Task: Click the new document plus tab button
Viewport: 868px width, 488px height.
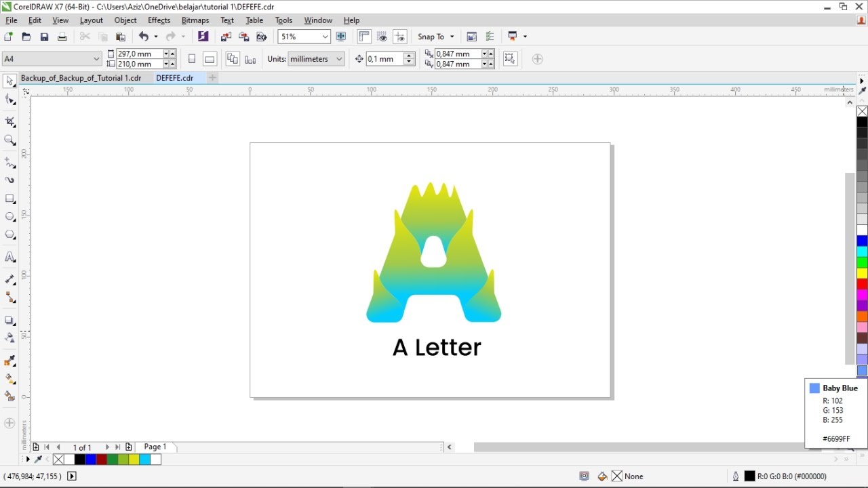Action: (212, 78)
